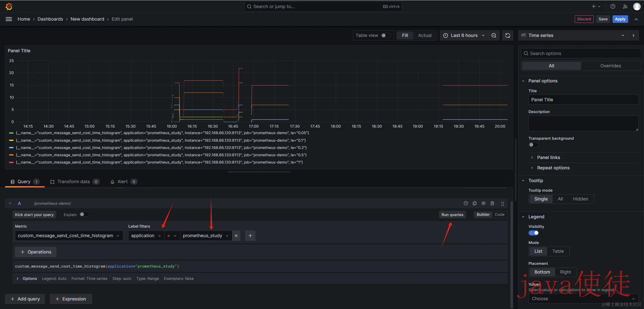Screen dimensions: 644x309
Task: Click Kick start your query
Action: (x=34, y=215)
